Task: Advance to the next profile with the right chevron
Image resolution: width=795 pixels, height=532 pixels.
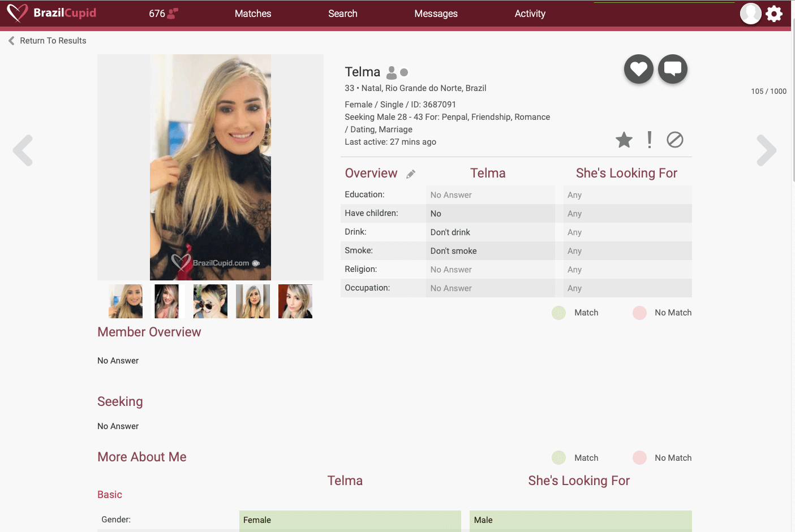Action: 767,150
